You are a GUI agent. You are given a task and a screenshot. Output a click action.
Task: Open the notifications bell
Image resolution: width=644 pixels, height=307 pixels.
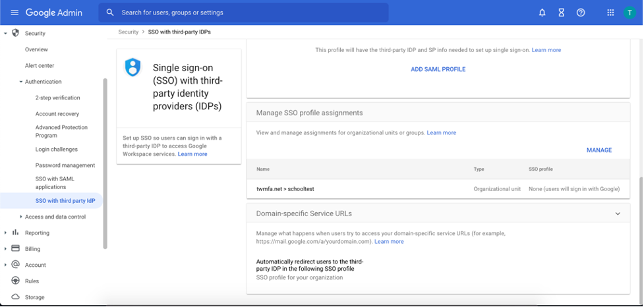click(542, 13)
